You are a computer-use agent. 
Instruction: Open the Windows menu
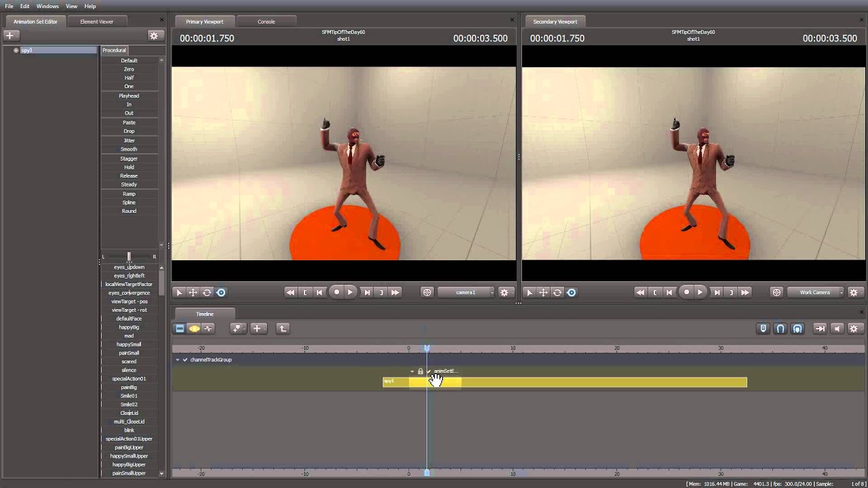tap(47, 6)
